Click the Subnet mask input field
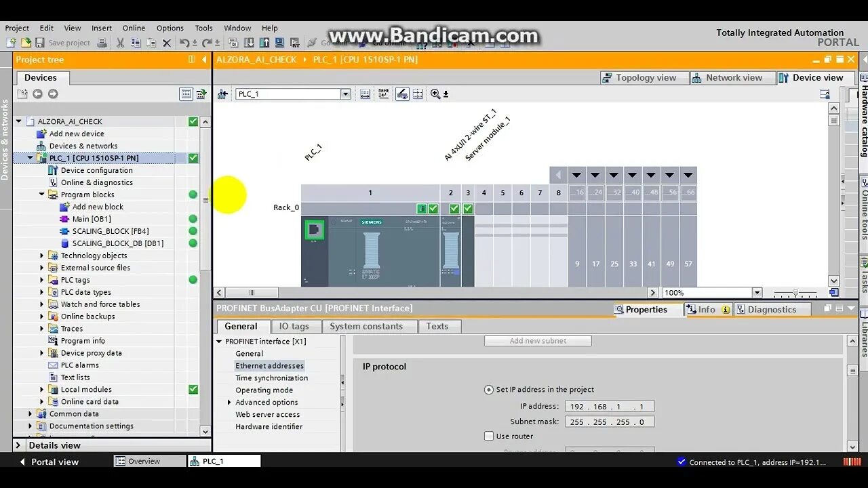The height and width of the screenshot is (488, 868). [x=610, y=422]
